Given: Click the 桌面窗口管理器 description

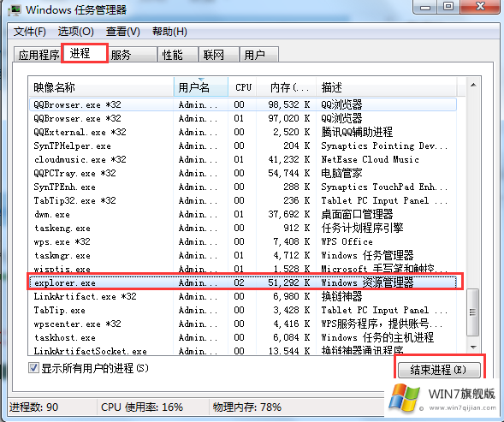Looking at the screenshot, I should [357, 214].
